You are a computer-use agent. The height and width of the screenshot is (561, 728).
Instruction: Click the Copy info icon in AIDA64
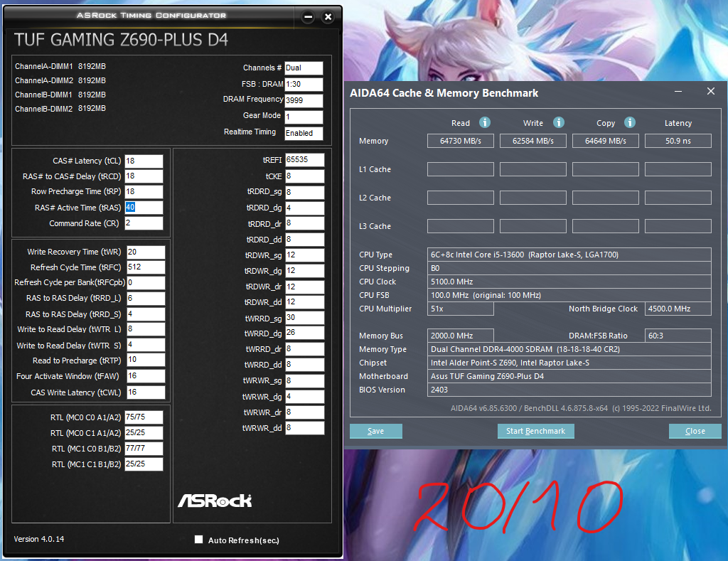pyautogui.click(x=630, y=122)
